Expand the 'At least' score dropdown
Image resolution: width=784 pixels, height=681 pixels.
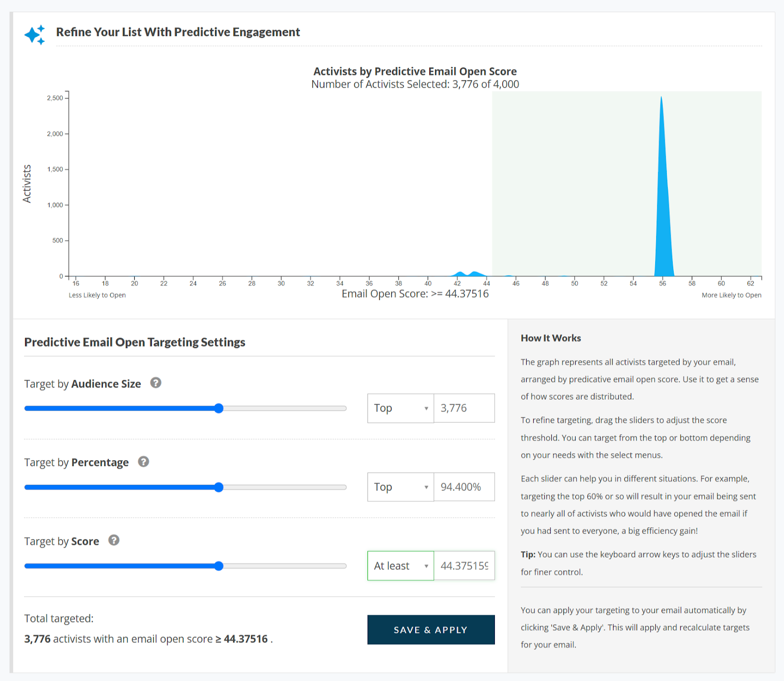click(400, 566)
